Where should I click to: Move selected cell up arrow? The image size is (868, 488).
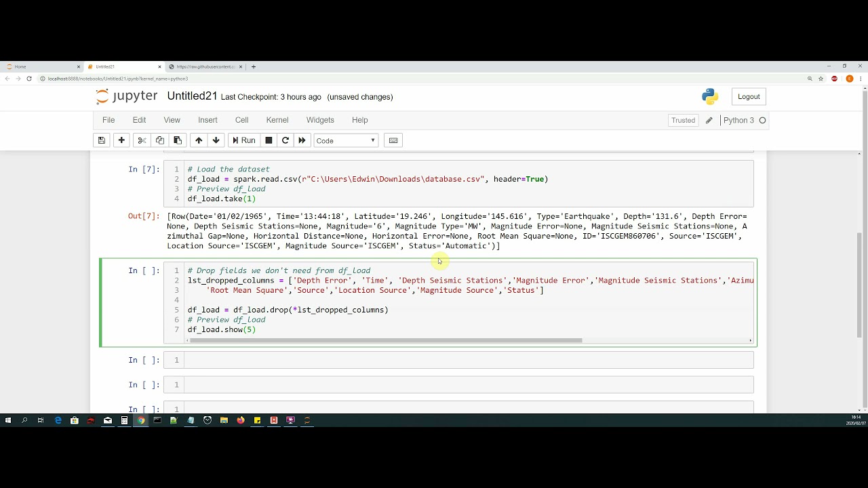tap(199, 140)
